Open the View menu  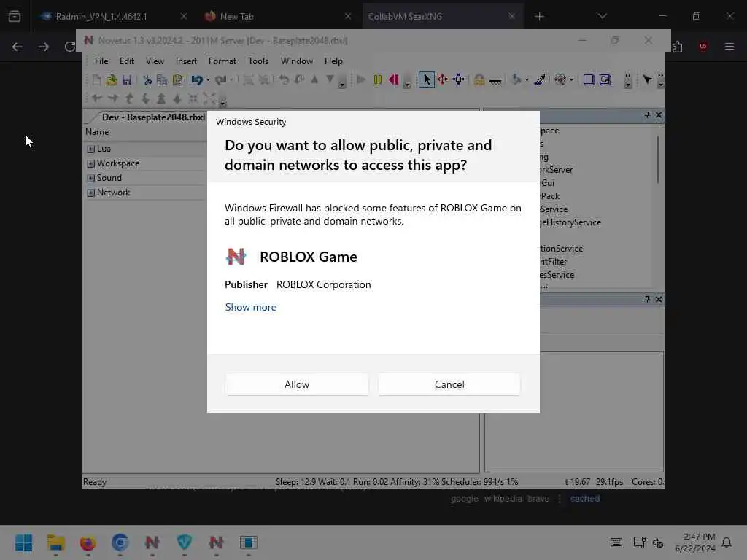[x=155, y=61]
